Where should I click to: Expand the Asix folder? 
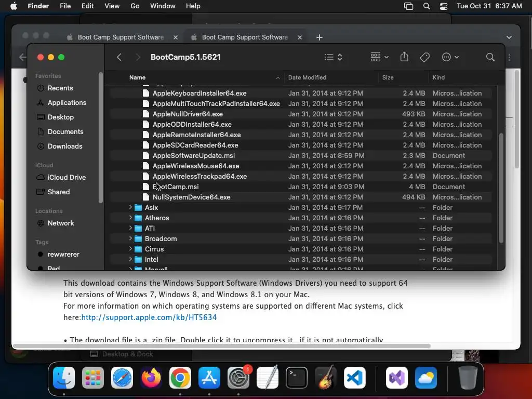point(130,208)
